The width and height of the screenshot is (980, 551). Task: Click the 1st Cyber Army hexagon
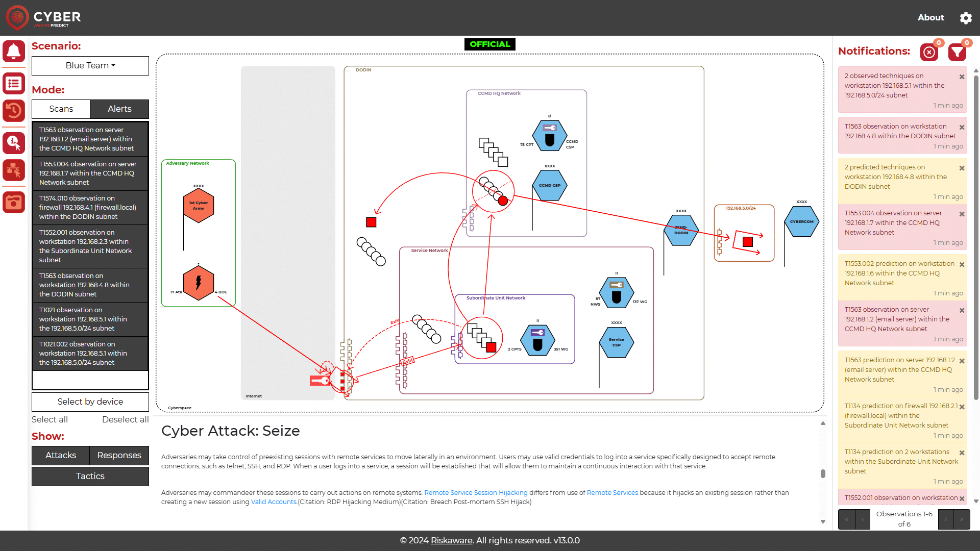coord(199,206)
